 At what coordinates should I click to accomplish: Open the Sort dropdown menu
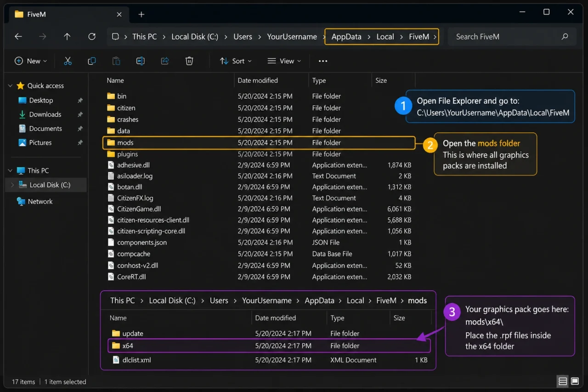[x=236, y=61]
